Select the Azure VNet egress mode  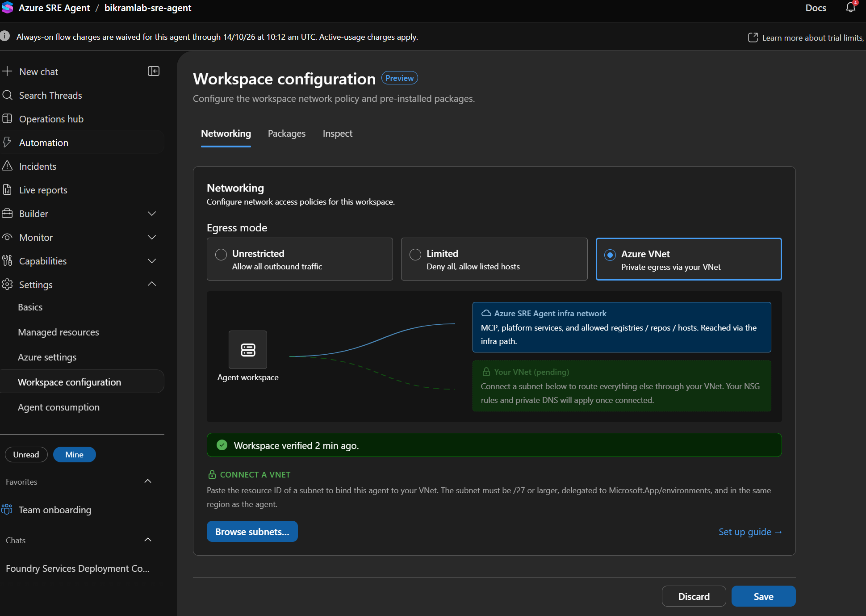point(689,259)
